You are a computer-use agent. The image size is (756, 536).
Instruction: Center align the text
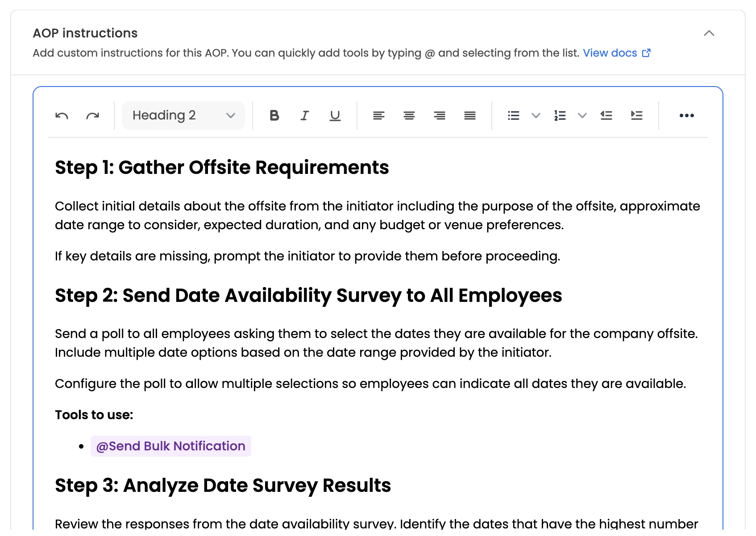click(409, 116)
